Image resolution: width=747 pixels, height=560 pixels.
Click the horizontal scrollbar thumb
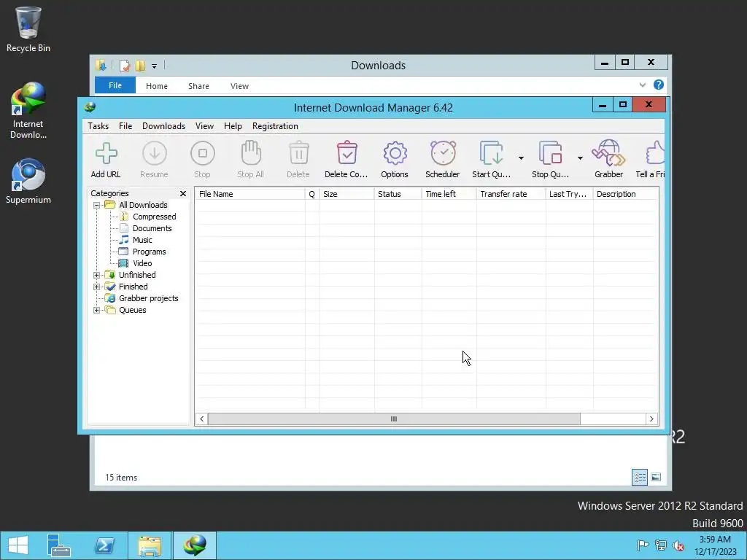tap(394, 419)
